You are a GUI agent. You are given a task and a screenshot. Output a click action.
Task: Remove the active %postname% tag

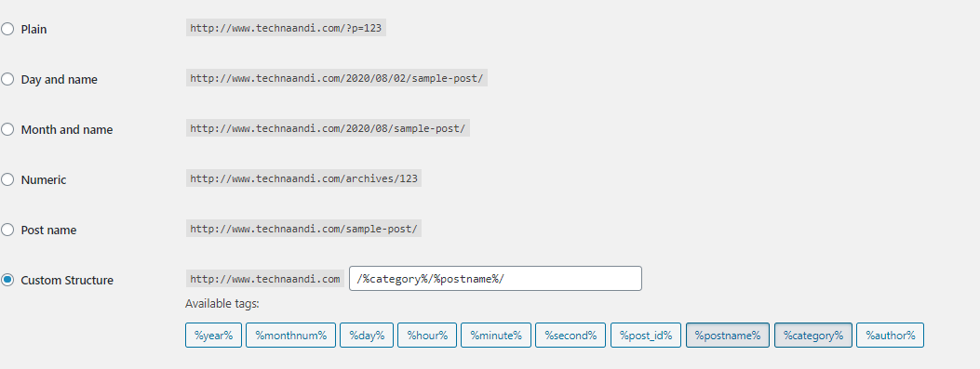[728, 336]
